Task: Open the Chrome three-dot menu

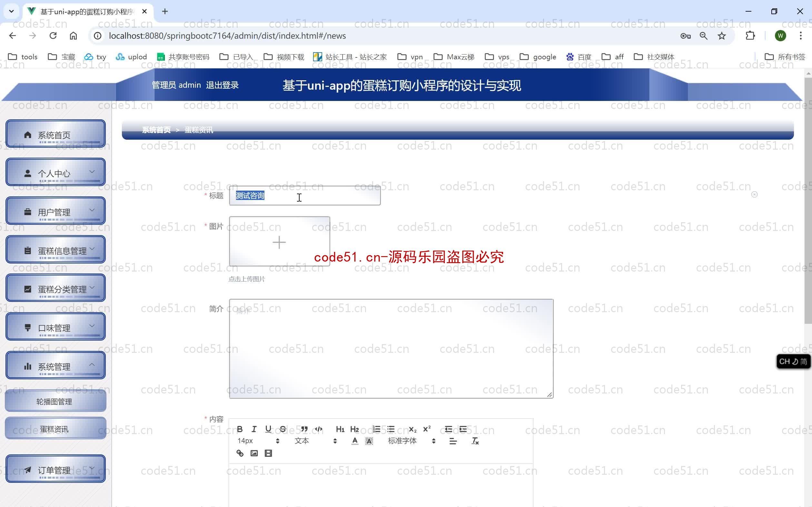Action: tap(801, 35)
